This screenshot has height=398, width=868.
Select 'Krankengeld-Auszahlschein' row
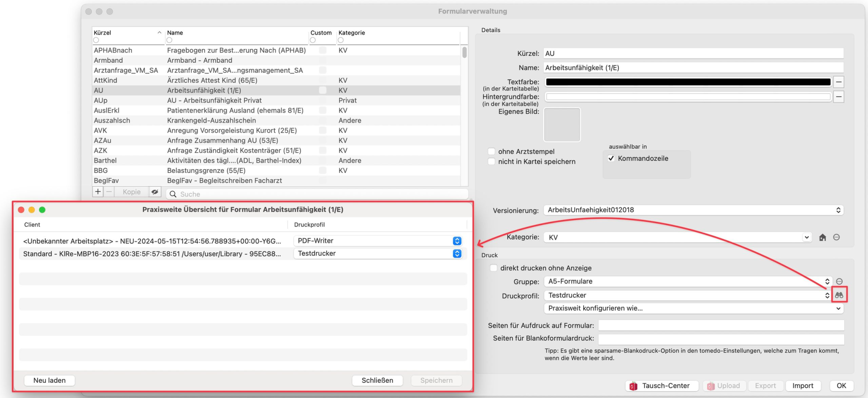pos(276,120)
